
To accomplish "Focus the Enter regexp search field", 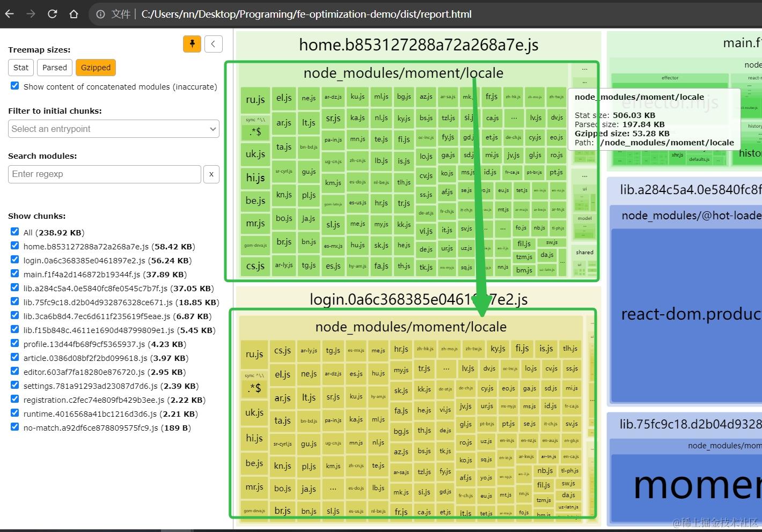I will tap(105, 174).
